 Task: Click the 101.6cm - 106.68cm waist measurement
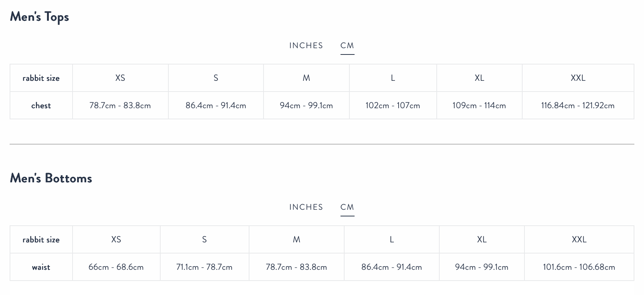579,267
